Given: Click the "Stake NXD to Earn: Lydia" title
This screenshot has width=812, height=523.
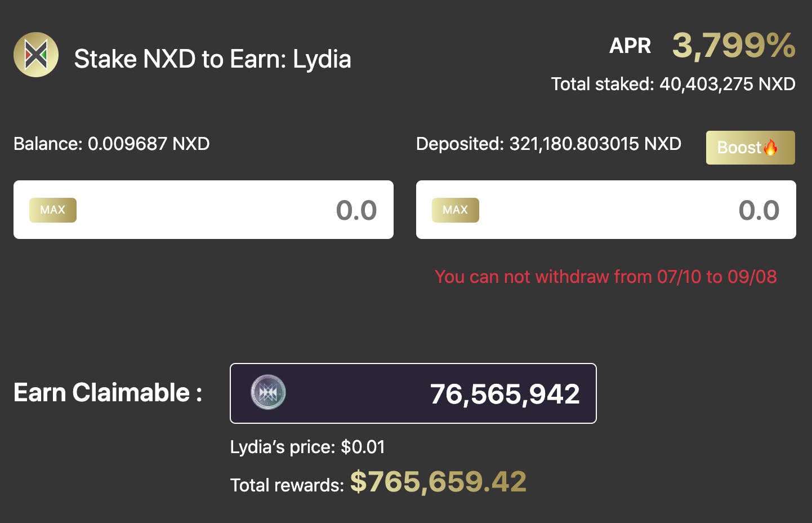Looking at the screenshot, I should (213, 59).
